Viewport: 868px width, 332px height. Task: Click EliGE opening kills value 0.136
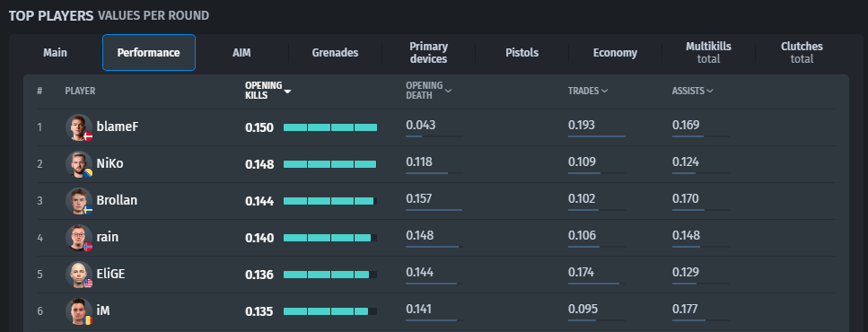259,275
